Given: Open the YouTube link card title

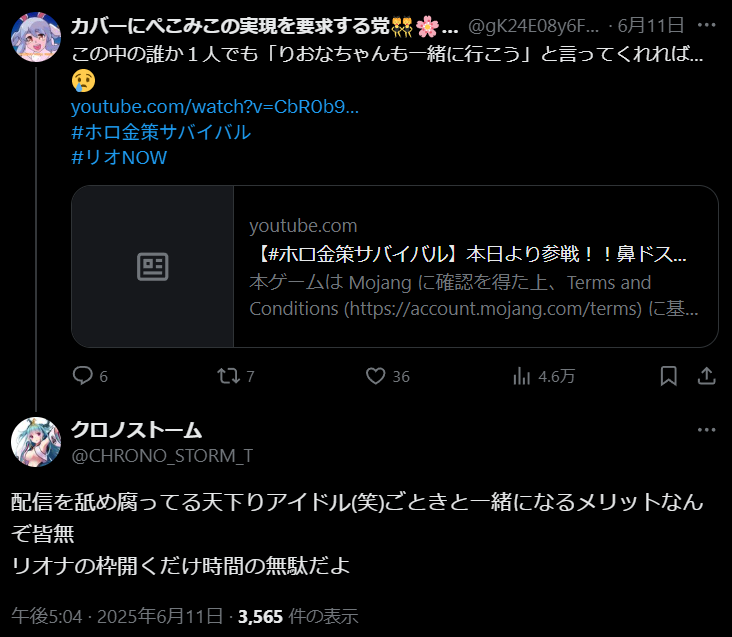Looking at the screenshot, I should (x=471, y=254).
